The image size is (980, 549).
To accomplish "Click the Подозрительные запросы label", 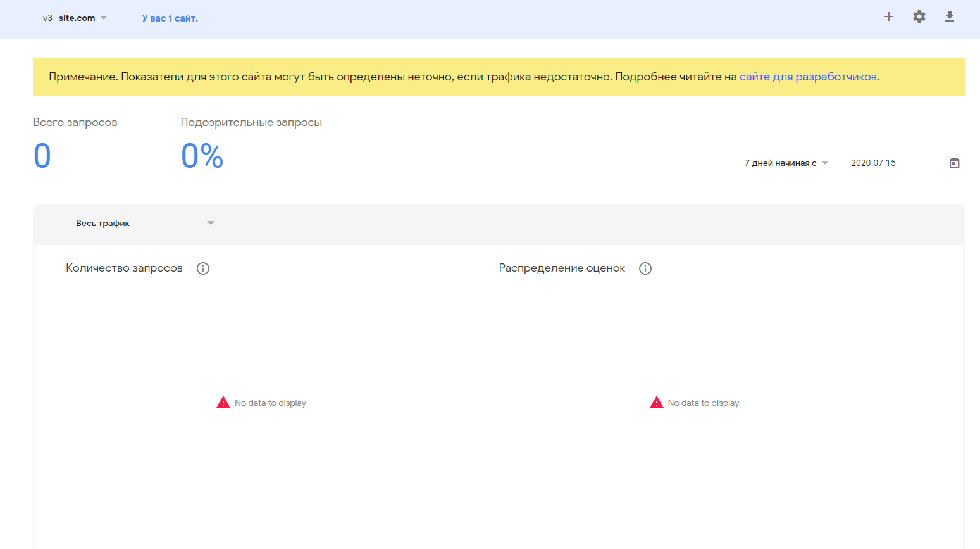I will (x=251, y=122).
